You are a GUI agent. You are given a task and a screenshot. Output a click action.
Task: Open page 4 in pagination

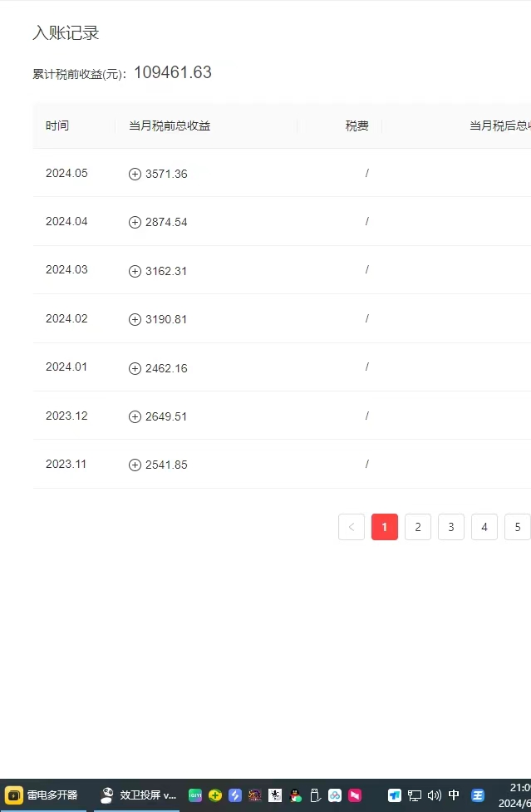point(484,527)
